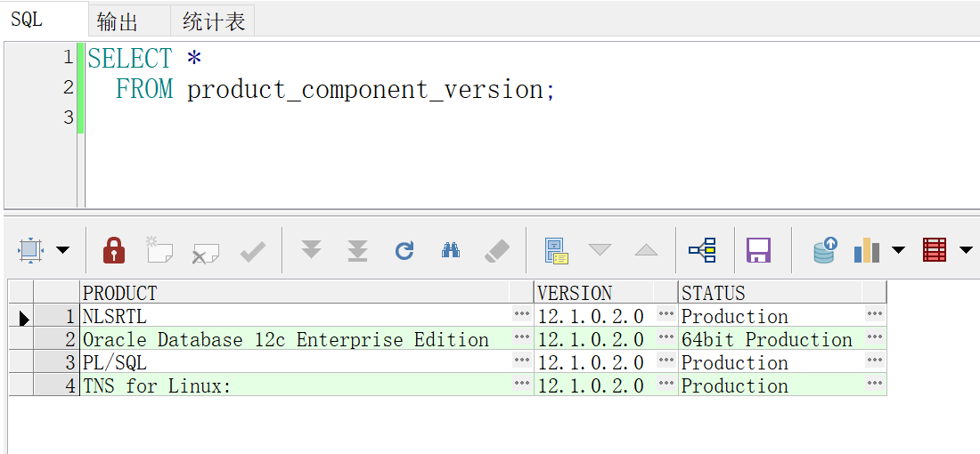Click the PRODUCT column header
Screen dimensions: 980x454
click(294, 293)
